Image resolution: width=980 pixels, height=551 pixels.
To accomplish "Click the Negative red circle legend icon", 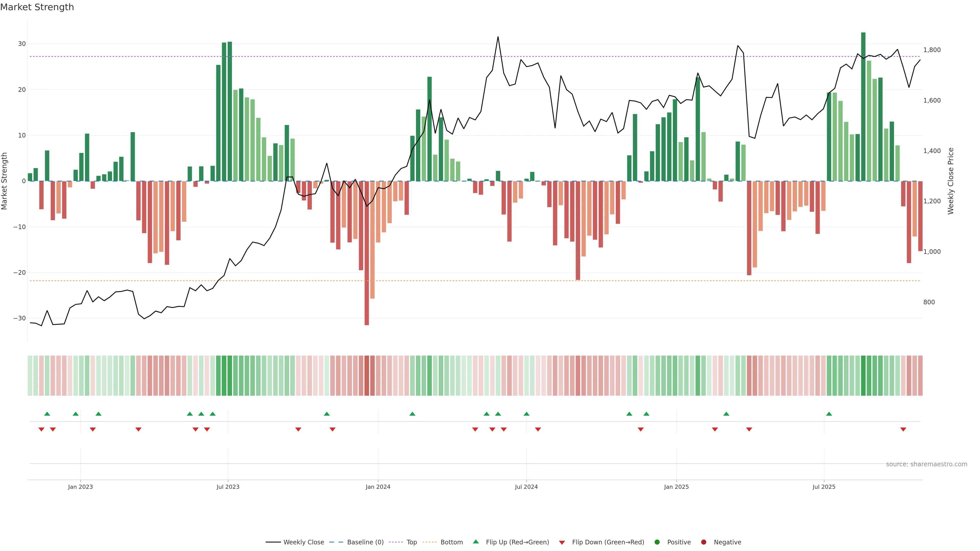I will coord(703,542).
